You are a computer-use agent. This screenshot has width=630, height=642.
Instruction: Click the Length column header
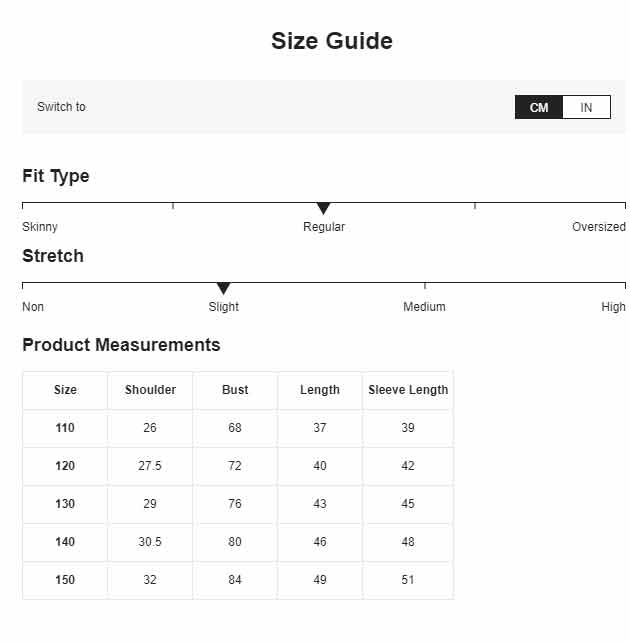click(320, 390)
